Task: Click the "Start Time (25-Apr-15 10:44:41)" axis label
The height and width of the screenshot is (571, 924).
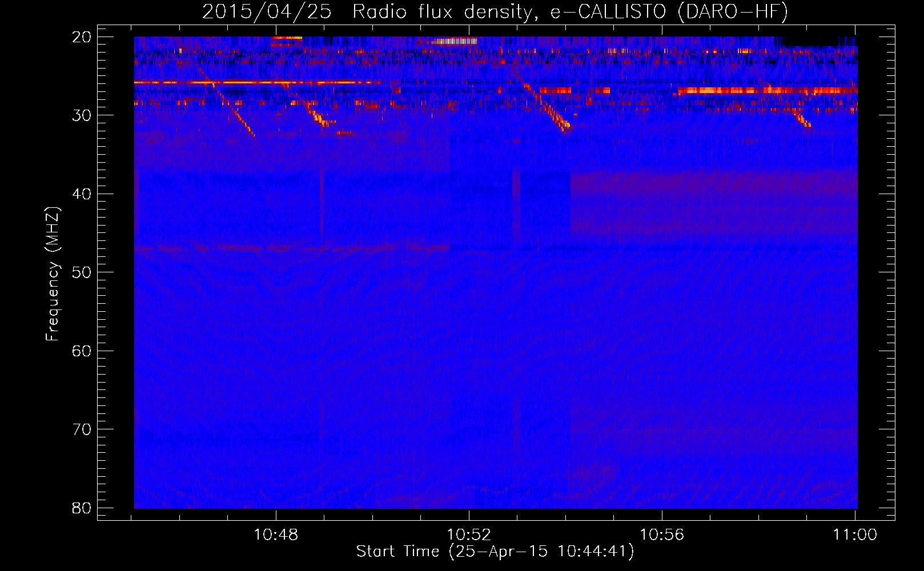Action: [495, 552]
